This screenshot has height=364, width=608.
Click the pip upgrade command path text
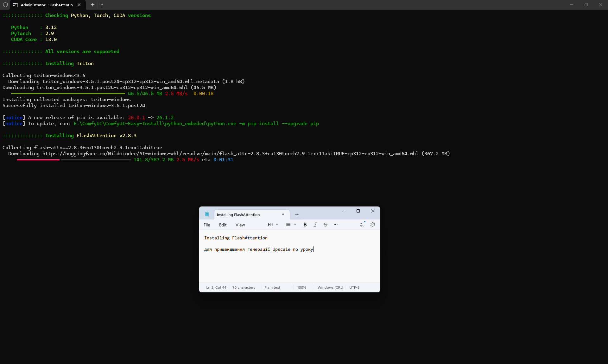point(196,124)
